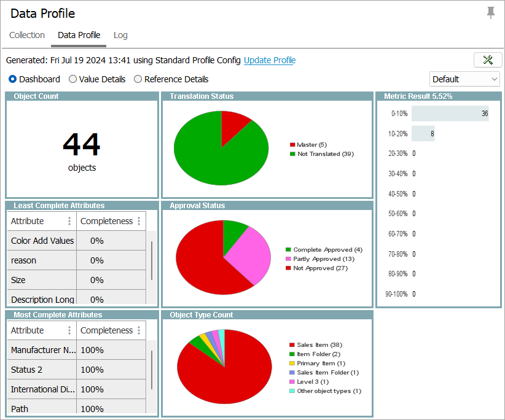Open Completeness column menu in Least Complete Attributes
This screenshot has width=505, height=420.
[x=139, y=221]
